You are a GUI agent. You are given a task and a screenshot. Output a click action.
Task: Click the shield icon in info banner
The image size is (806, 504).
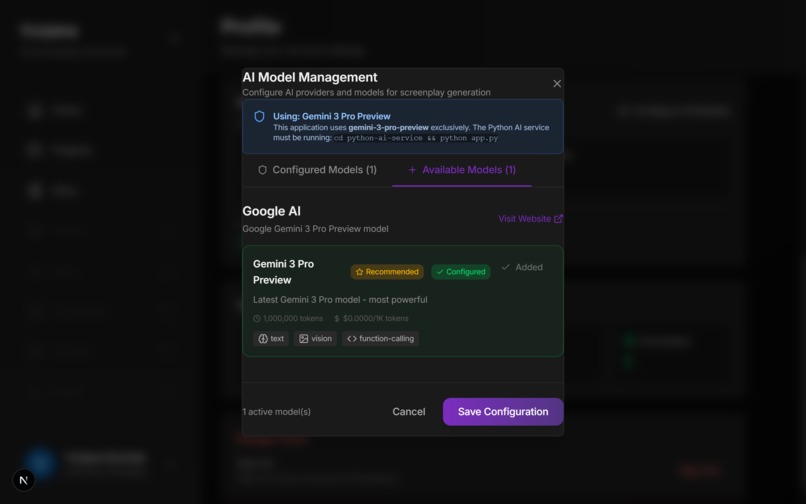click(260, 116)
